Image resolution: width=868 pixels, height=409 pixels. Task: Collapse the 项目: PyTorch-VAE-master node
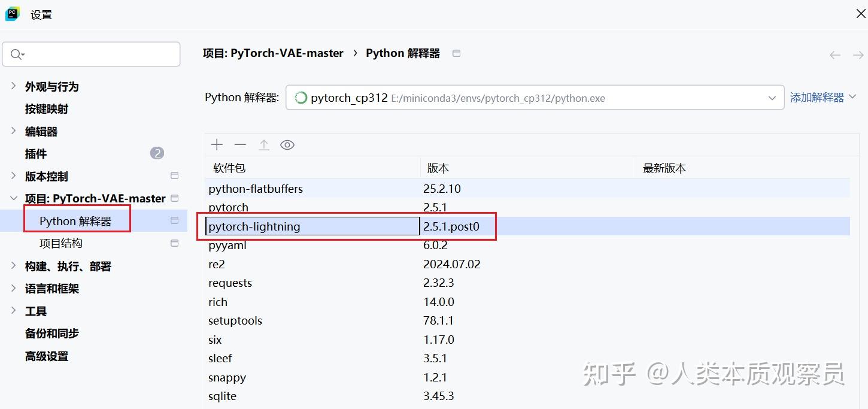(13, 198)
